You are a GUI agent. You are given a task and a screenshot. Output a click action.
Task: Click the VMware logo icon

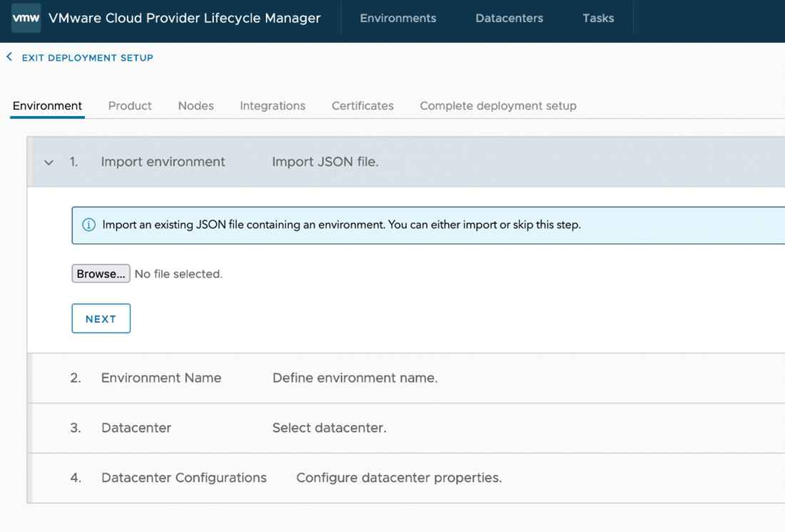point(26,19)
